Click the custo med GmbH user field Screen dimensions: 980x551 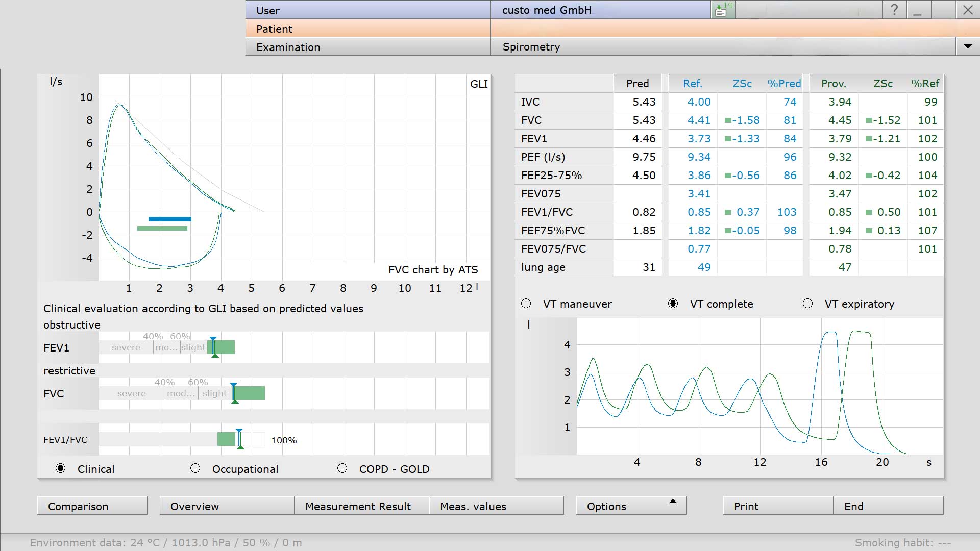[x=601, y=10]
